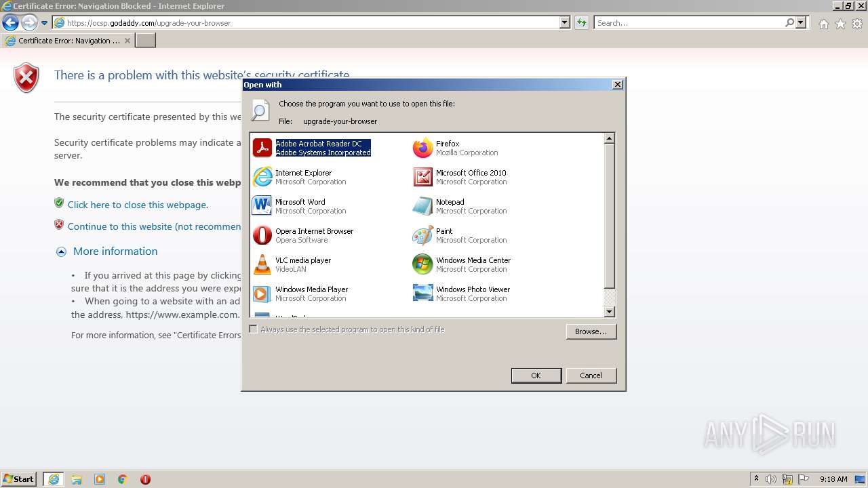The image size is (868, 488).
Task: Open the file explorer taskbar icon
Action: (77, 479)
